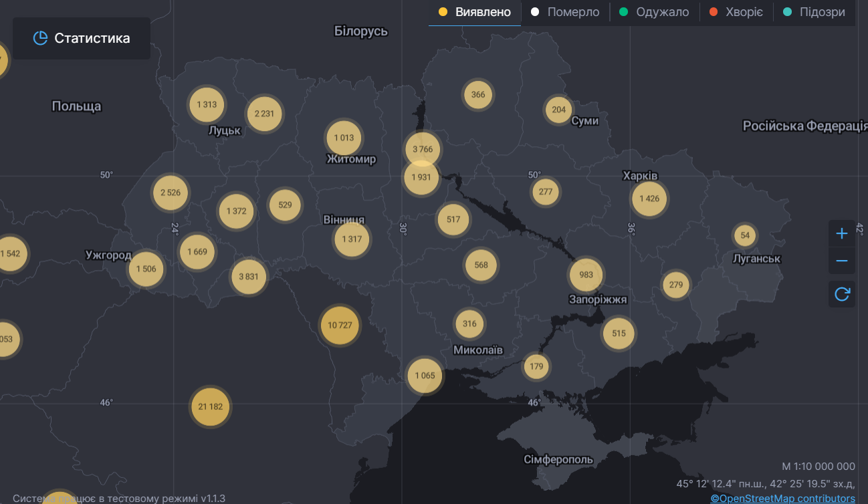
Task: Select the 1 542 marker at left edge
Action: [x=10, y=254]
